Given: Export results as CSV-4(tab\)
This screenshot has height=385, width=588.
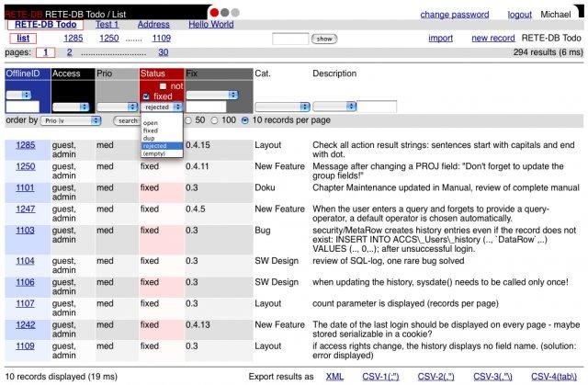Looking at the screenshot, I should pos(554,377).
